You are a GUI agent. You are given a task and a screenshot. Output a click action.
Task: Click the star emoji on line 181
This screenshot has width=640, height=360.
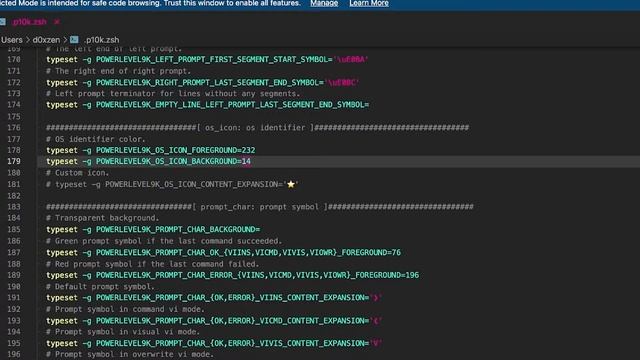click(291, 184)
